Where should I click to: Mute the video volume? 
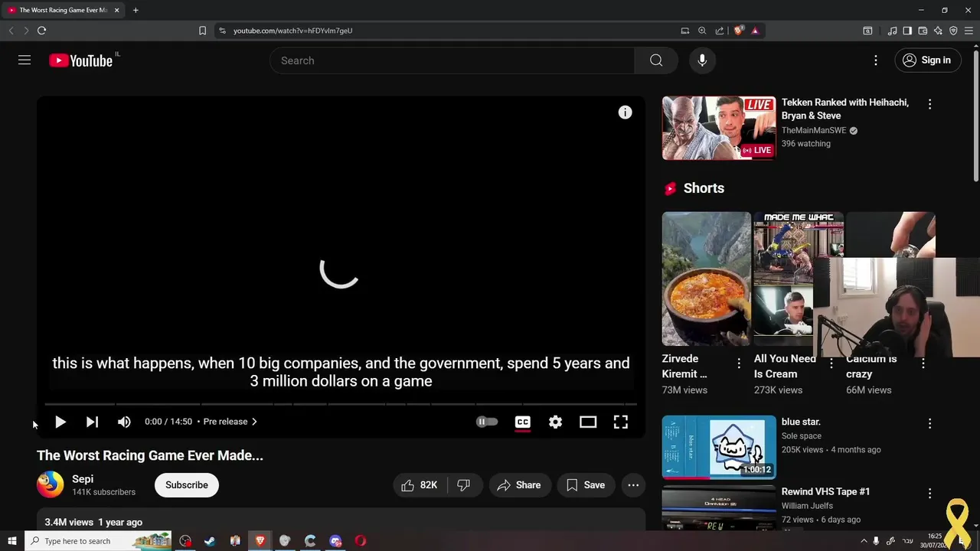[x=124, y=422]
